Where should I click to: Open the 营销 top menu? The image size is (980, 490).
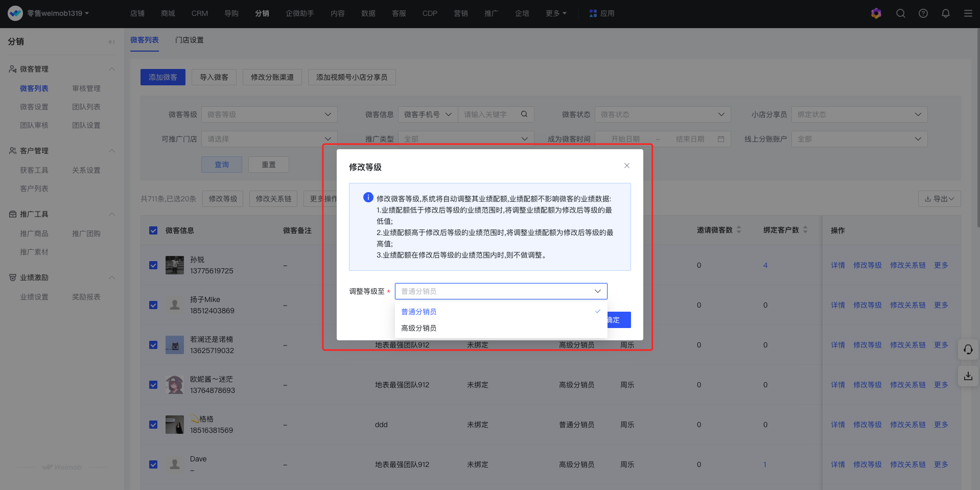tap(460, 13)
